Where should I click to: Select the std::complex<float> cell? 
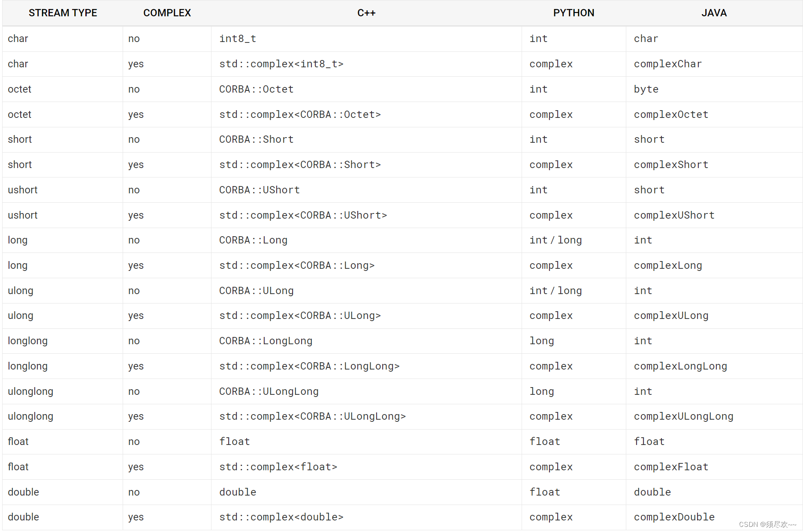tap(278, 467)
